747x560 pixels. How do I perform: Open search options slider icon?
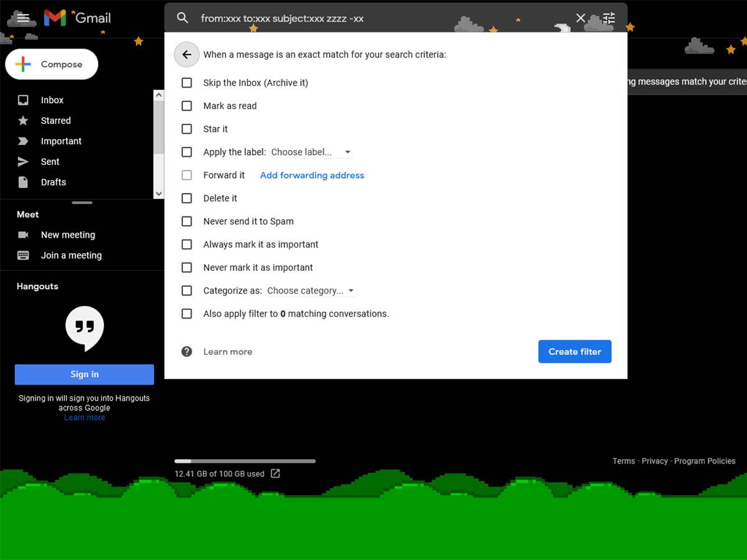click(609, 18)
